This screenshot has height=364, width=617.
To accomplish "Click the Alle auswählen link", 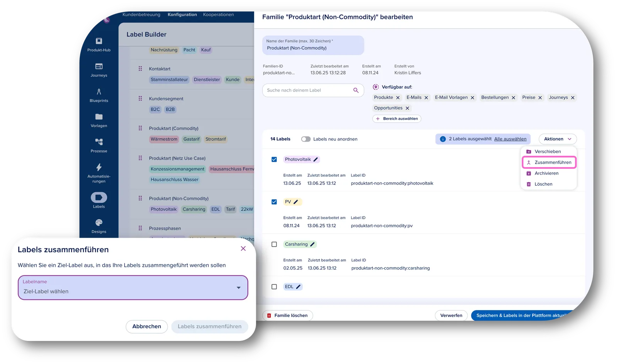I will pos(510,139).
